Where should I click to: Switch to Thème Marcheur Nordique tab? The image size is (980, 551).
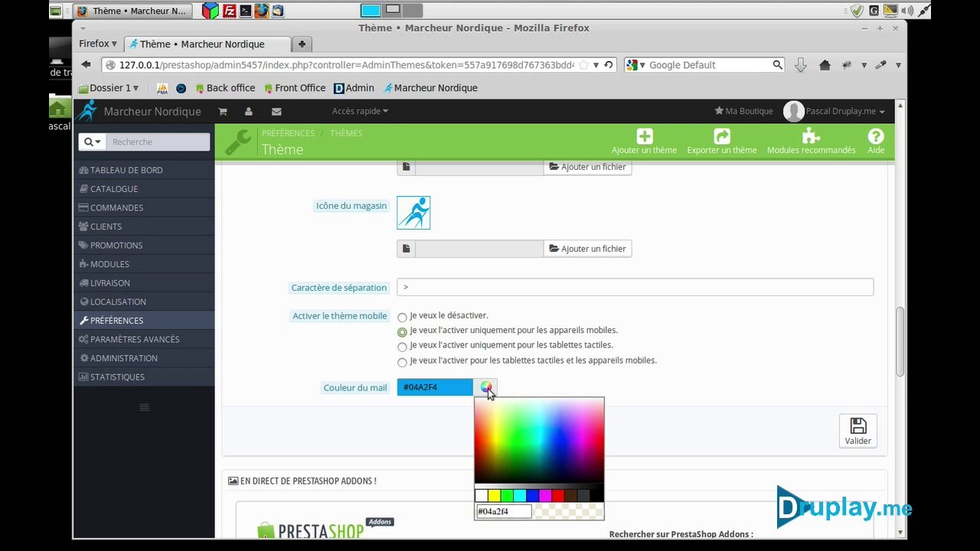pos(207,44)
